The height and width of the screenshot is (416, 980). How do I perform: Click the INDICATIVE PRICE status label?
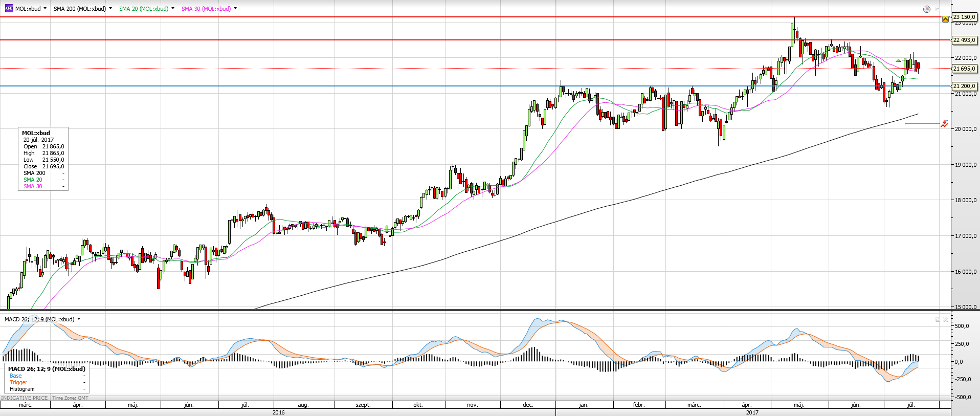click(25, 398)
